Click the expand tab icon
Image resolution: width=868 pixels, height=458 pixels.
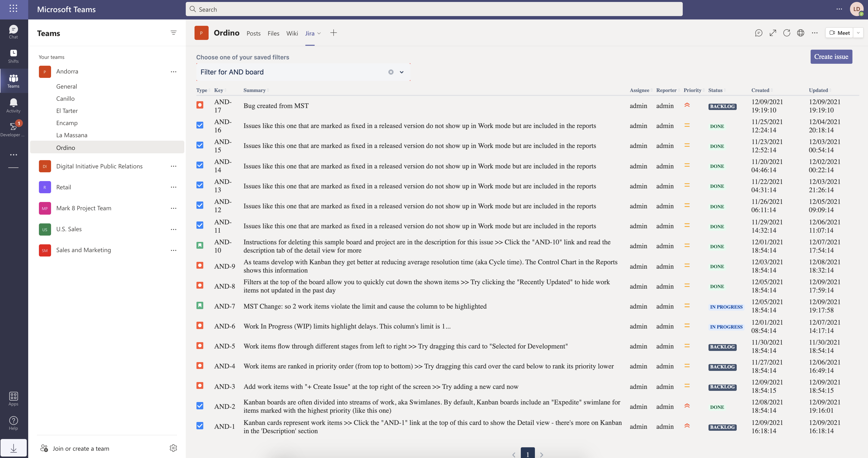point(773,33)
